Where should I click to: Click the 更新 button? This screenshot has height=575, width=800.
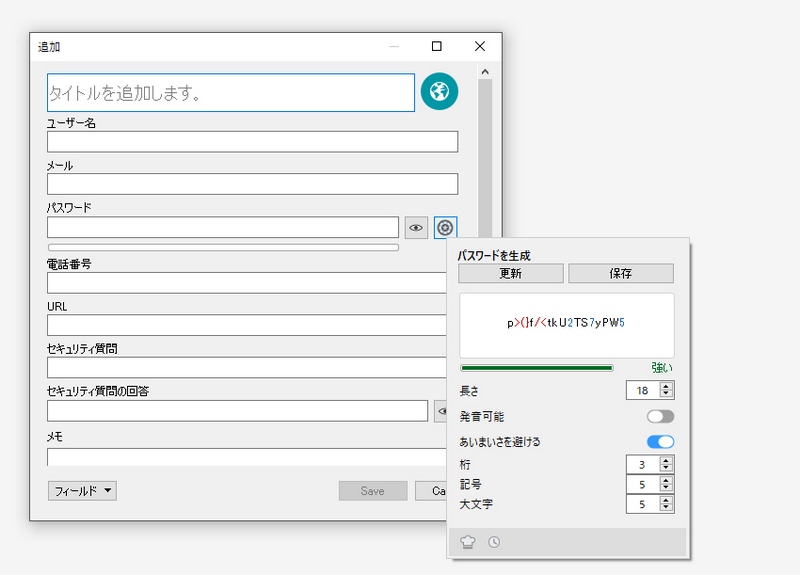point(511,273)
